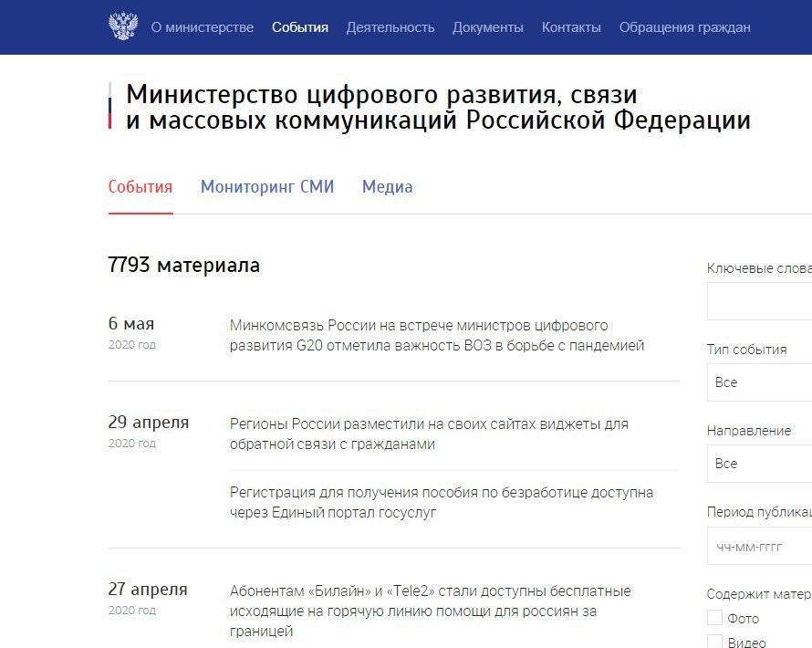This screenshot has width=812, height=648.
Task: Open the G20 ministers meeting news article
Action: coord(436,335)
